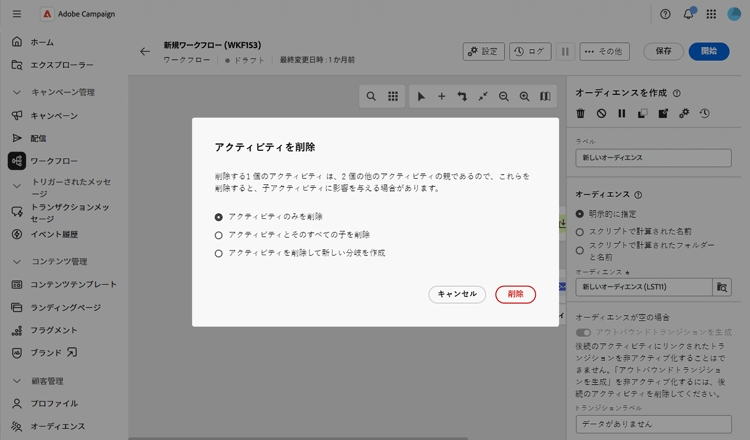The height and width of the screenshot is (440, 750).
Task: Click the Adobe Campaign logo
Action: [47, 14]
